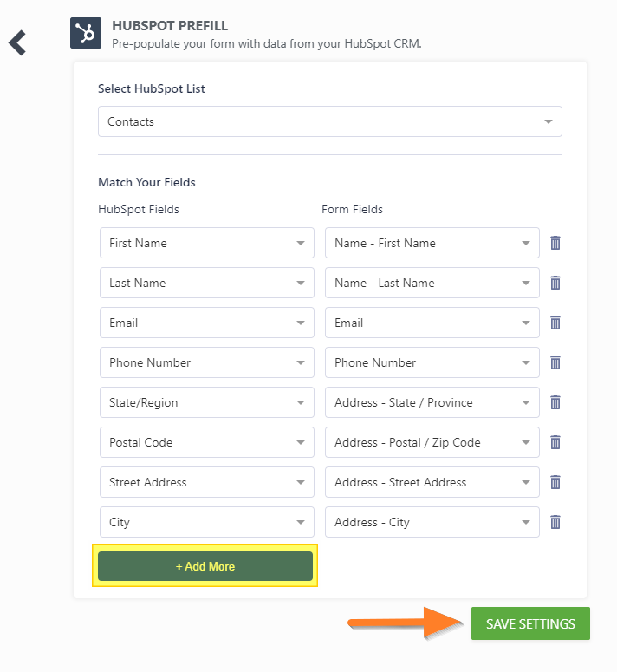Screen dimensions: 617x672
Task: Open the Street Address HubSpot field dropdown
Action: pyautogui.click(x=207, y=482)
